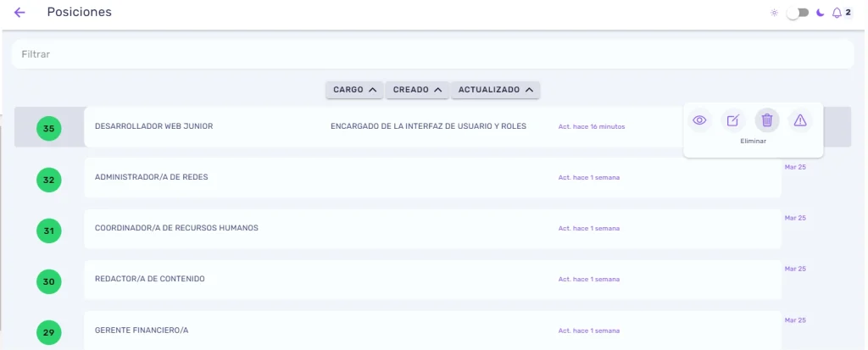868x350 pixels.
Task: Click the Posiciones page title
Action: pos(79,12)
